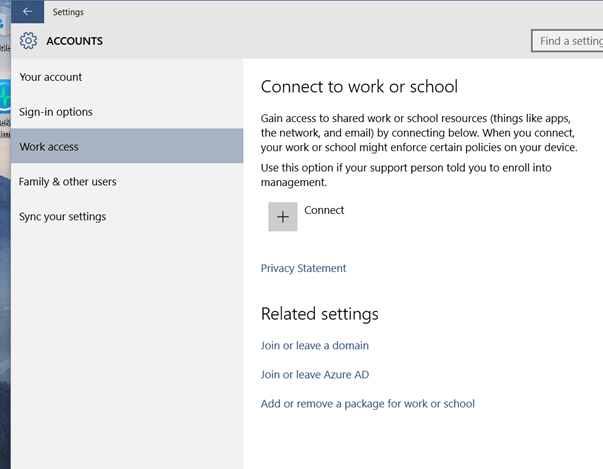Click the Accounts gear icon
The width and height of the screenshot is (603, 469).
29,41
